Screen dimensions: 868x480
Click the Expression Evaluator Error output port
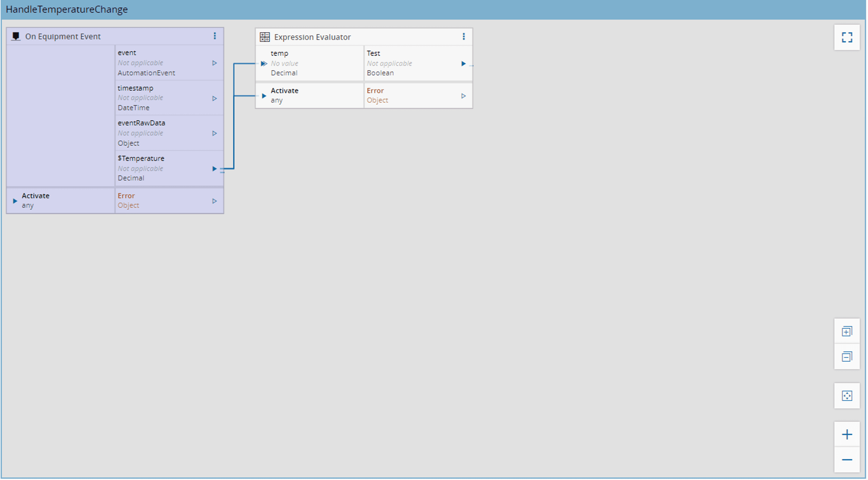pyautogui.click(x=463, y=96)
